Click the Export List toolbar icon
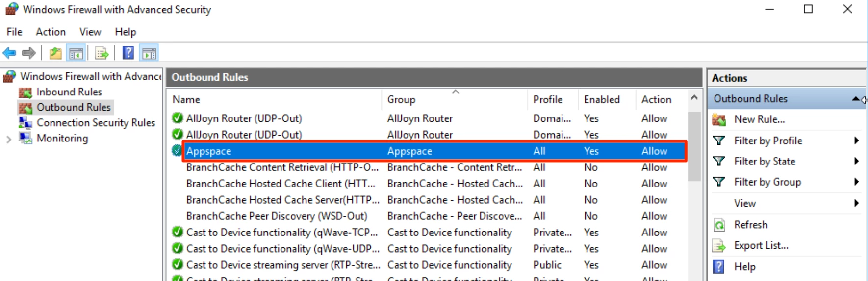Screen dimensions: 868x281 [102, 53]
